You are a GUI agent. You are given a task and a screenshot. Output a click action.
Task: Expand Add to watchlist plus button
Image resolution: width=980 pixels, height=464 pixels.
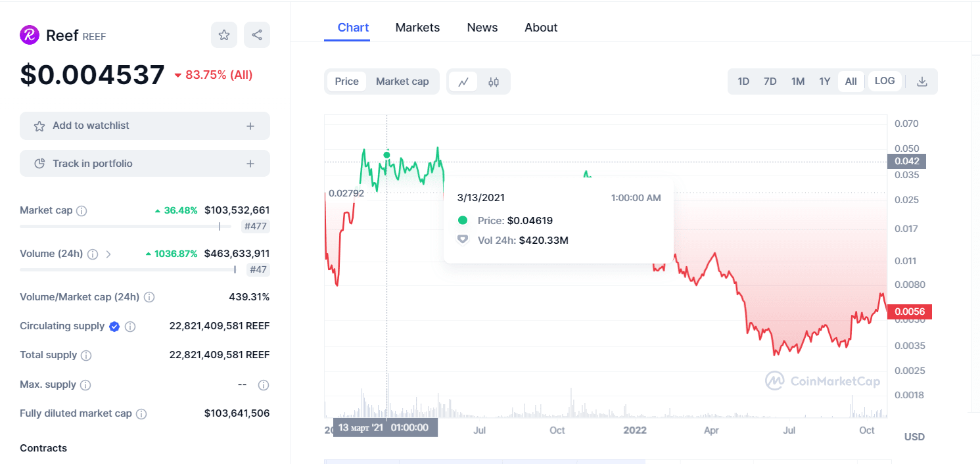[250, 126]
